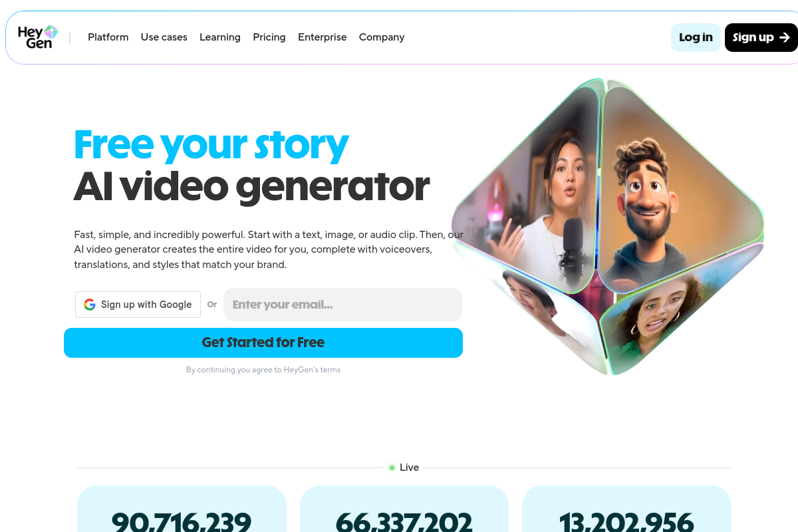This screenshot has height=532, width=798.
Task: Click the Google G icon
Action: coord(90,305)
